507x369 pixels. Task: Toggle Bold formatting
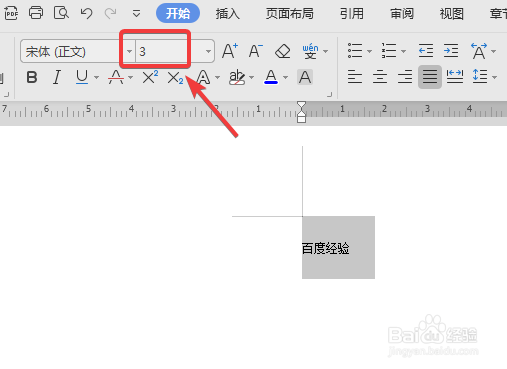(x=32, y=77)
